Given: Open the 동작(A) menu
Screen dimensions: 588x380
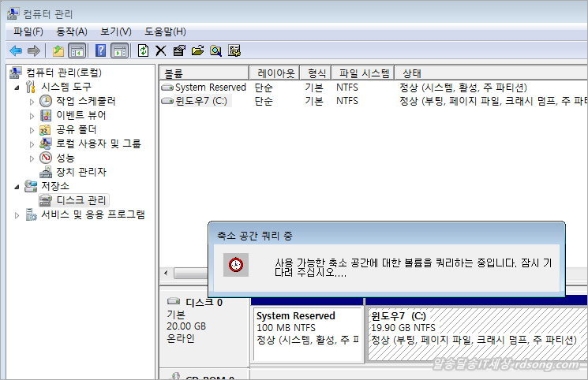Looking at the screenshot, I should 71,32.
